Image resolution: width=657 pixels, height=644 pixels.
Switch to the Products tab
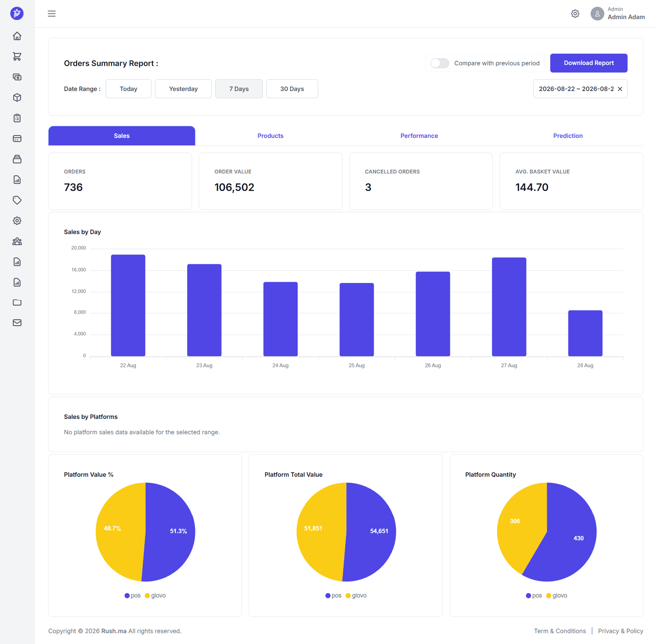pos(270,136)
